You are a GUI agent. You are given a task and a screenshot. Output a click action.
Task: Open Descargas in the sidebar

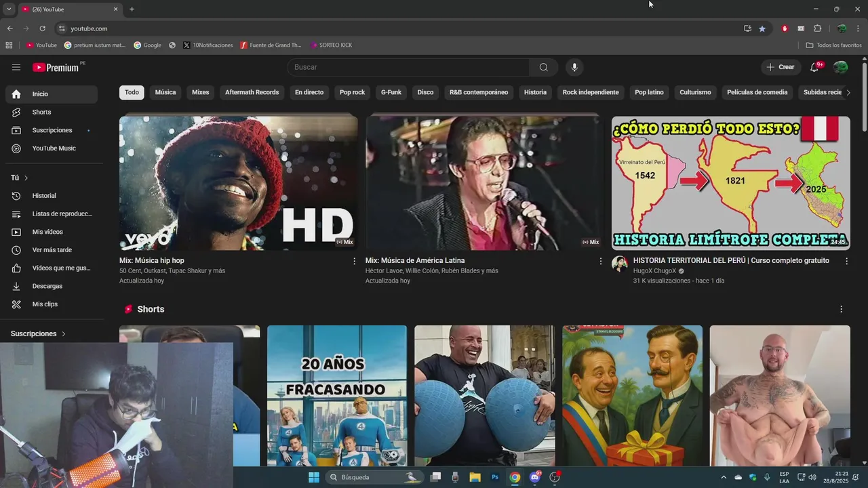(52, 286)
